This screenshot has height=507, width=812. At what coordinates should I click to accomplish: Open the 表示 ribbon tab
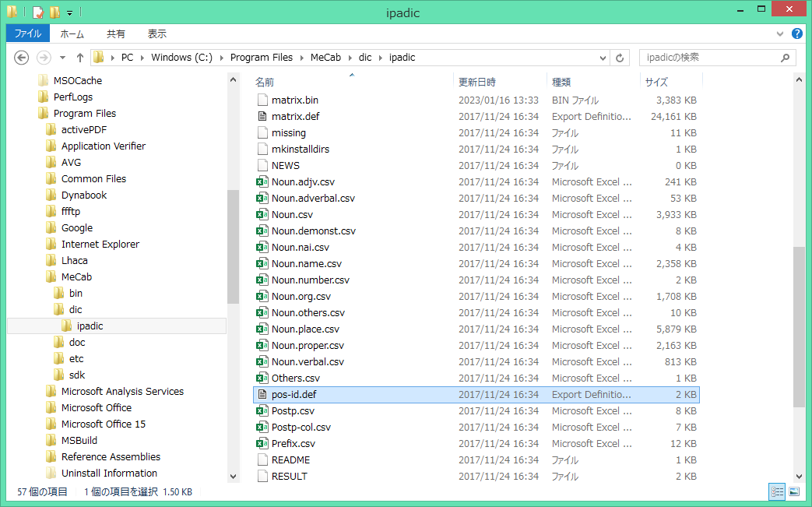tap(157, 33)
